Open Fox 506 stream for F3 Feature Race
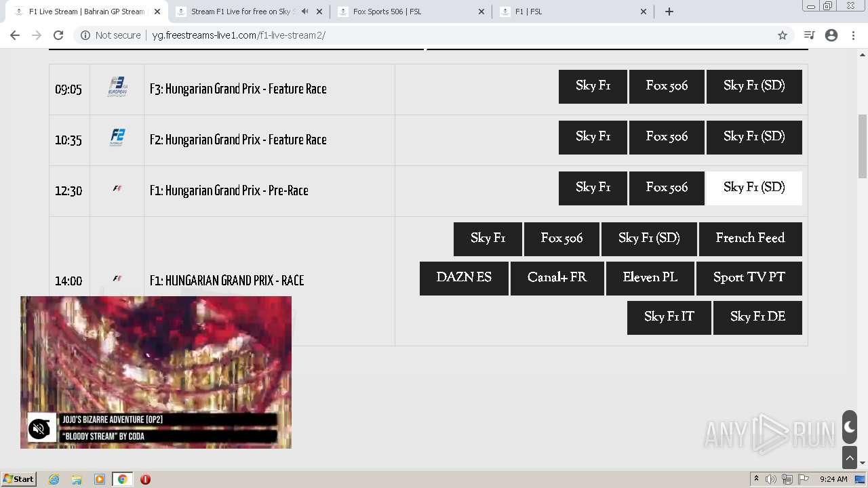 [667, 87]
